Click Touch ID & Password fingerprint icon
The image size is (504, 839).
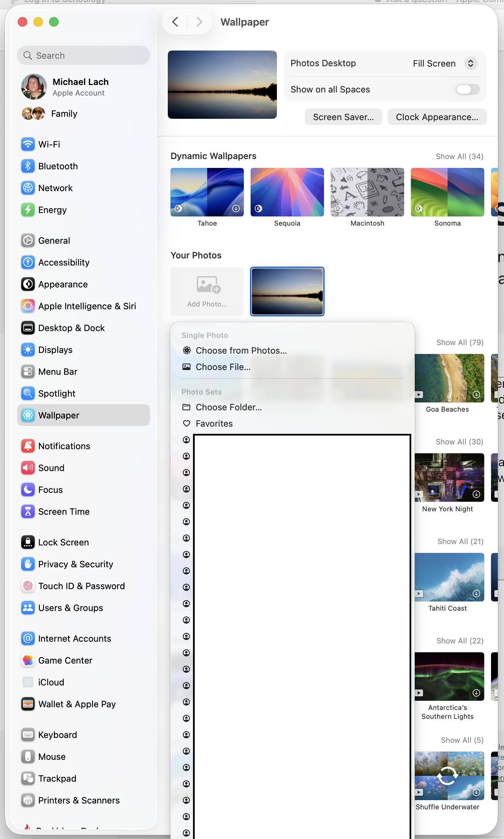(x=28, y=586)
